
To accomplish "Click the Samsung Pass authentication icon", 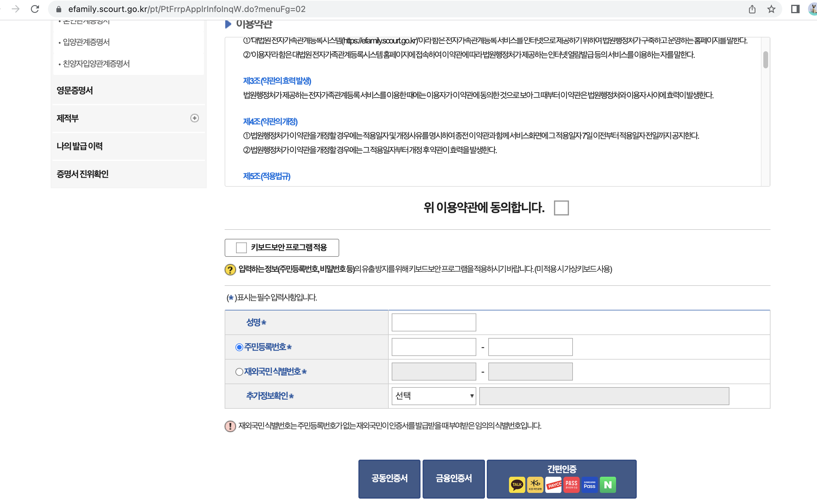I will coord(589,484).
